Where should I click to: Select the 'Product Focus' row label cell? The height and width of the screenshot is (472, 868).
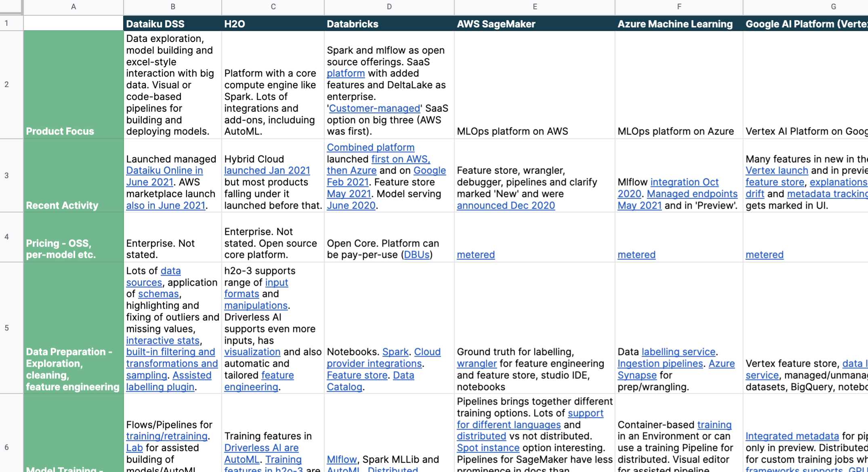click(73, 85)
